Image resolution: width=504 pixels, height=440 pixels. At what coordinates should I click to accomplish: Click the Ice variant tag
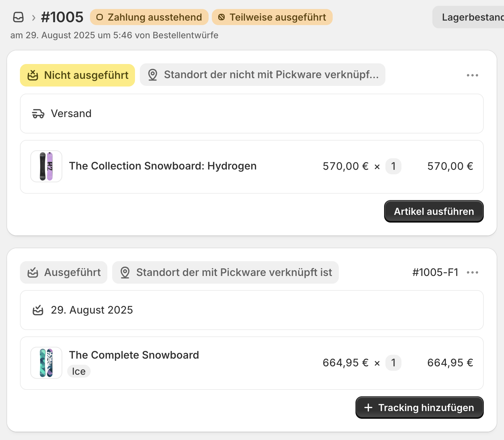pos(79,371)
